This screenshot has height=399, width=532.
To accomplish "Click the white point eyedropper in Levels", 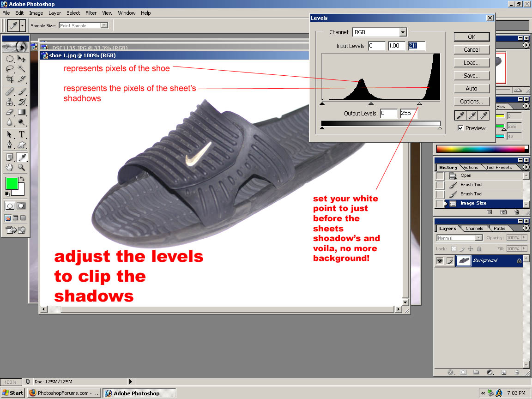I will pos(484,115).
